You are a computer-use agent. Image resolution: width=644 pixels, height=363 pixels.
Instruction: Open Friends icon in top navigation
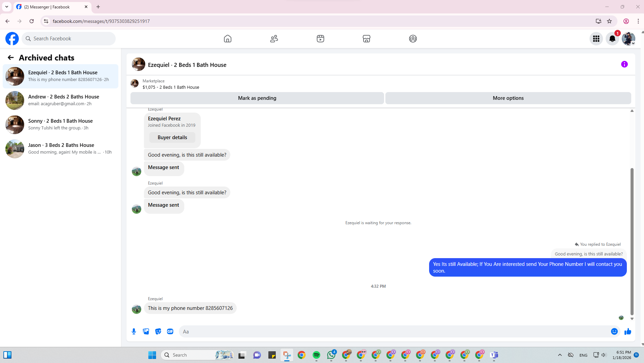[274, 39]
